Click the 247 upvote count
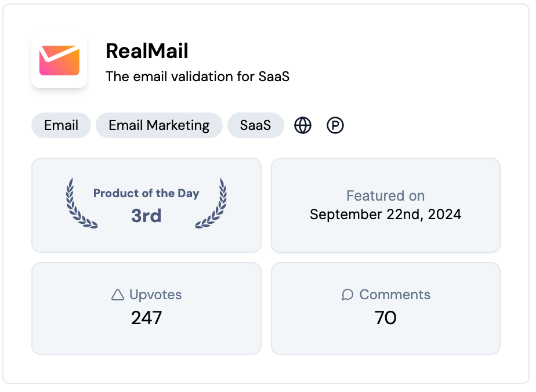 pos(146,318)
